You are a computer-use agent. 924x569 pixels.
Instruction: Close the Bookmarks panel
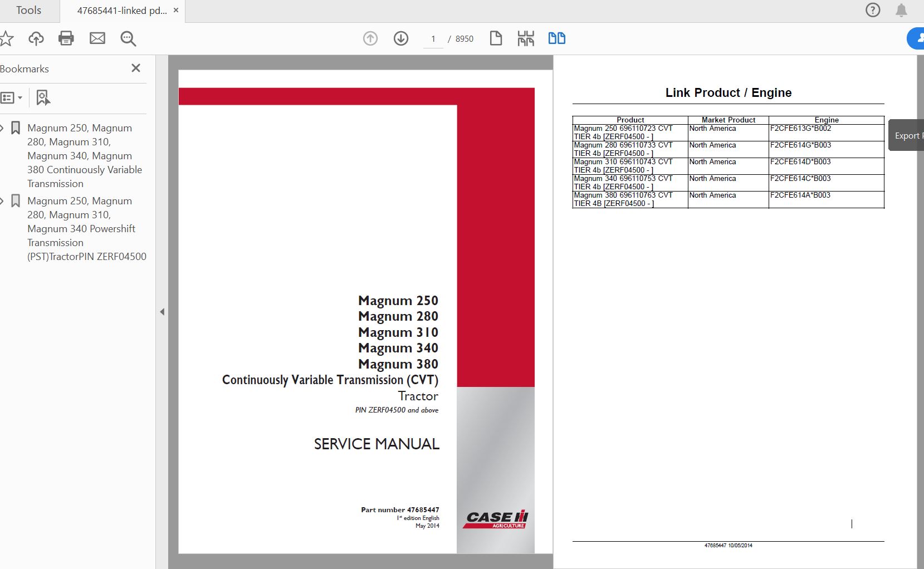tap(136, 68)
